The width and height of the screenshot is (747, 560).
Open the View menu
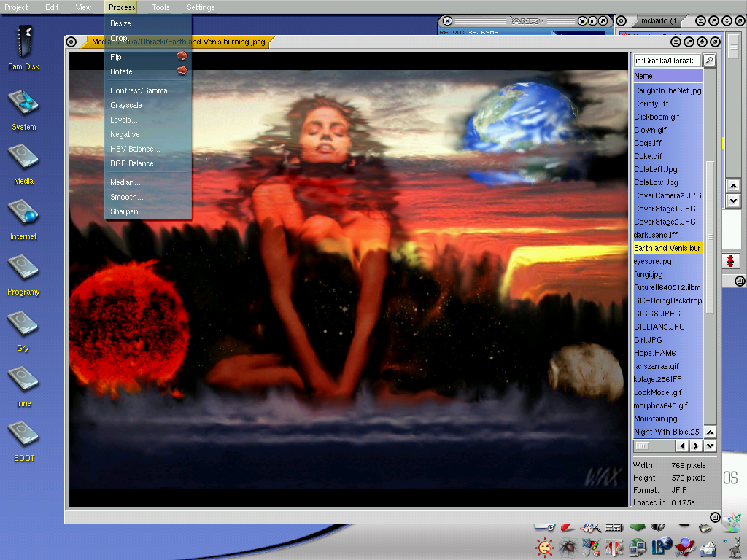(x=83, y=7)
